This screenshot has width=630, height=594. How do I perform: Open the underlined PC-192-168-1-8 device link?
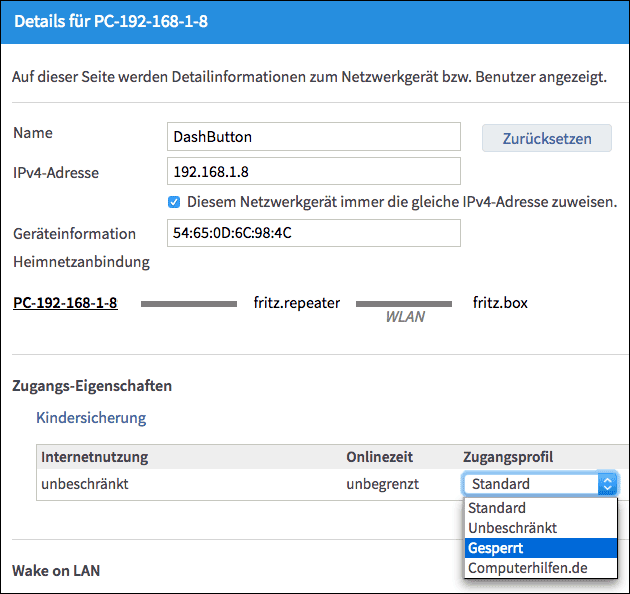(65, 302)
